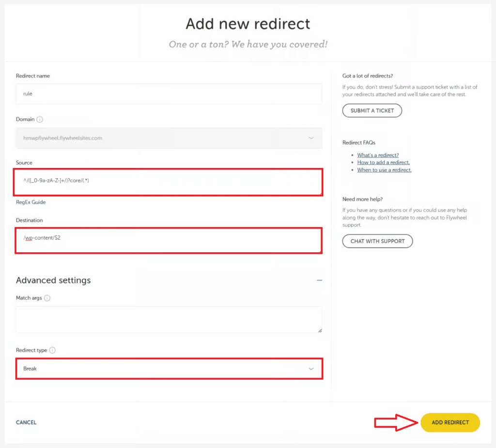This screenshot has height=448, width=496.
Task: Click the Redirect name input field
Action: pyautogui.click(x=169, y=94)
